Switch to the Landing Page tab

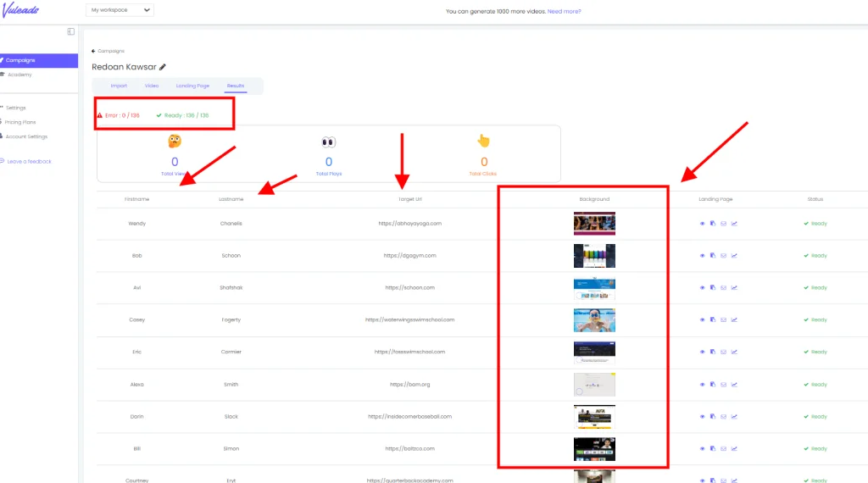[192, 86]
